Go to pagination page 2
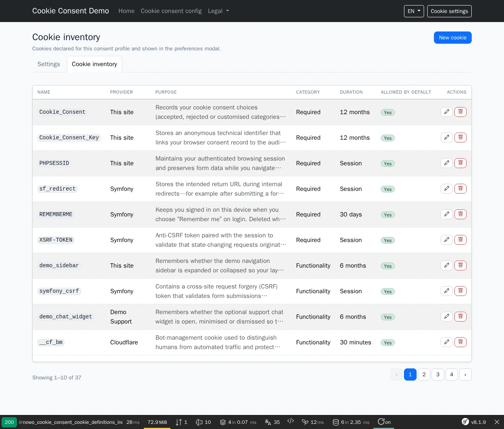This screenshot has width=504, height=429. (x=424, y=374)
